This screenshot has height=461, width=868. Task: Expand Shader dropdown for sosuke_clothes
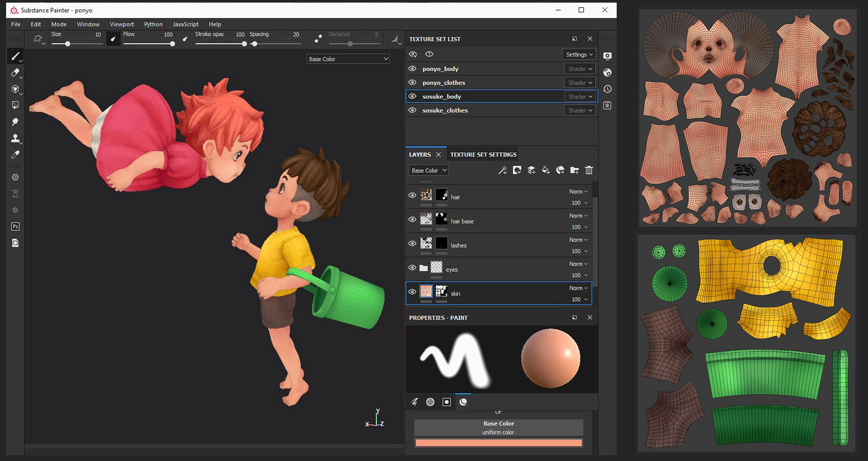pos(580,110)
